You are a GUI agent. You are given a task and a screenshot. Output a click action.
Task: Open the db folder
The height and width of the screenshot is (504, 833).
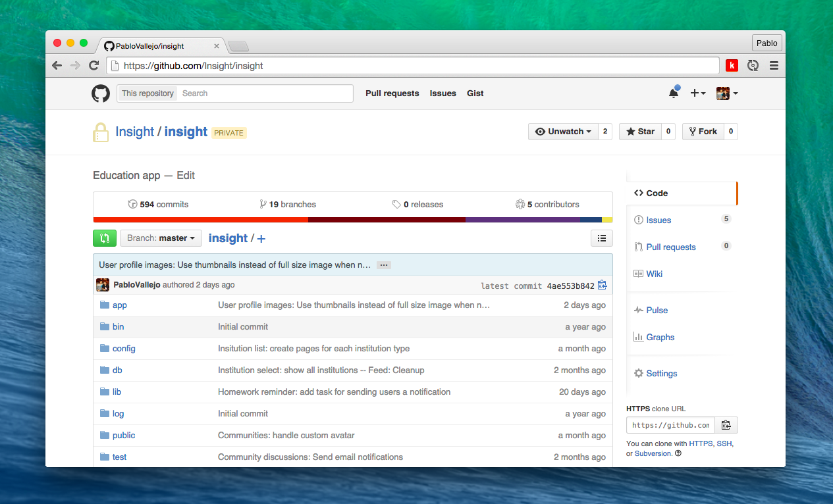pyautogui.click(x=117, y=370)
